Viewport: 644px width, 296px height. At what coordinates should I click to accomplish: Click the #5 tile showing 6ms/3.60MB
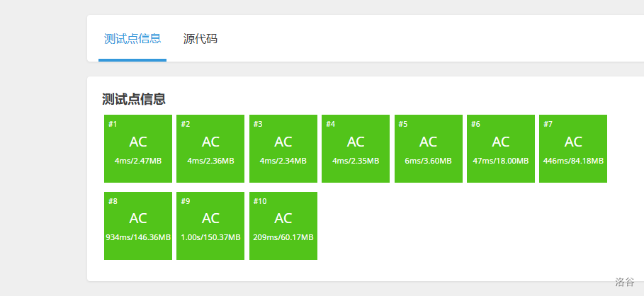(x=428, y=148)
